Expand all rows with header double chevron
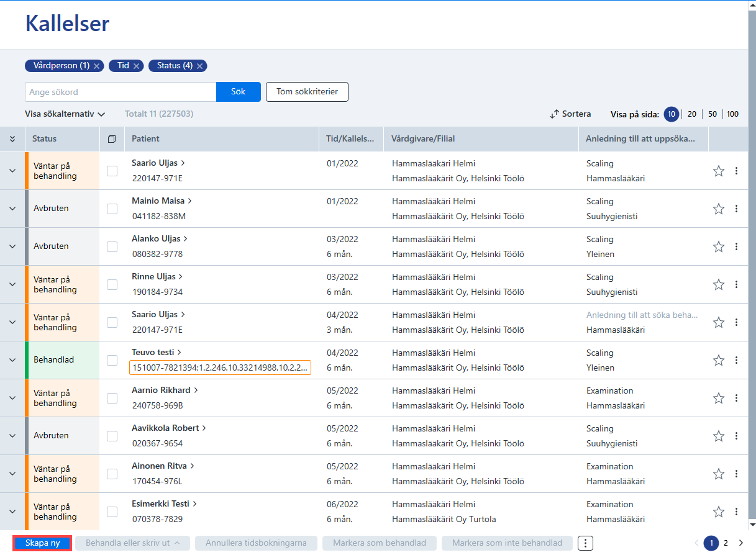The image size is (756, 555). pyautogui.click(x=12, y=139)
